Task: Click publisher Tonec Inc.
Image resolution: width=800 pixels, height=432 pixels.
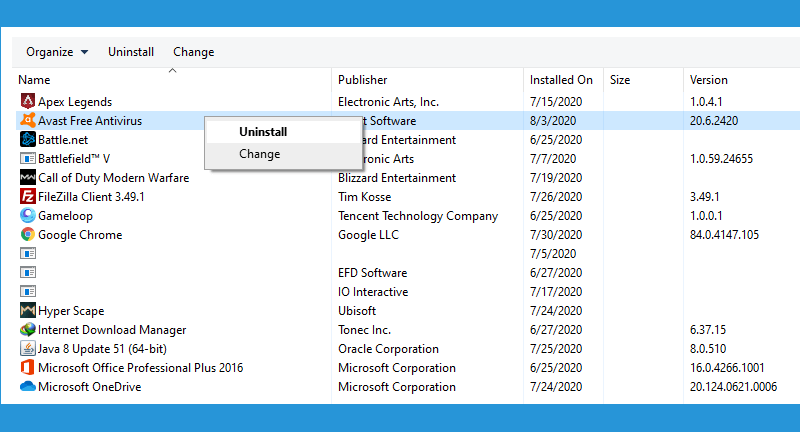Action: tap(364, 330)
